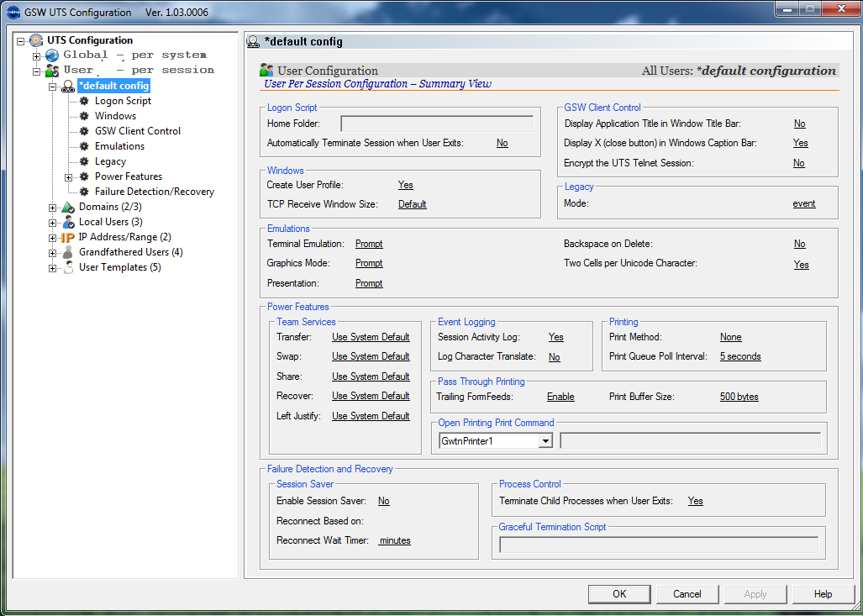The width and height of the screenshot is (863, 616).
Task: Toggle Session Activity Log Yes value
Action: point(555,337)
